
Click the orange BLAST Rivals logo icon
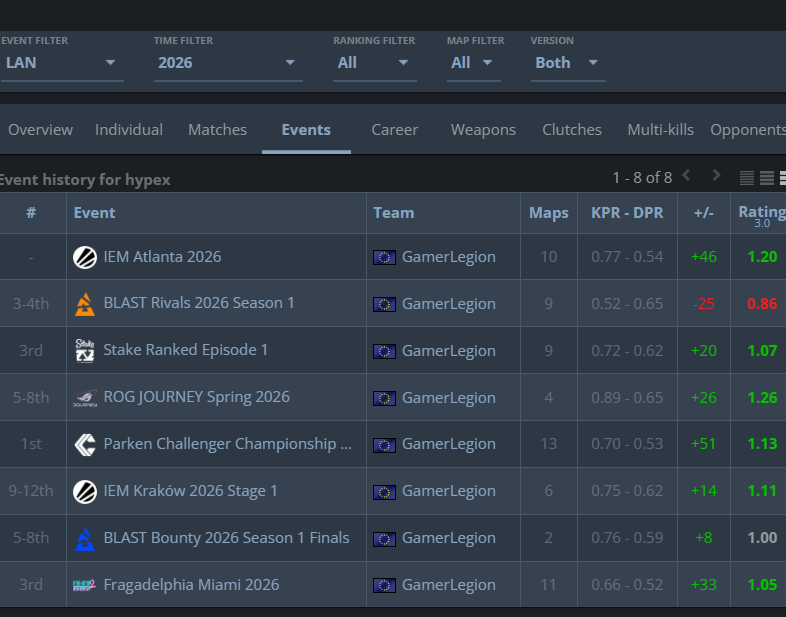85,304
